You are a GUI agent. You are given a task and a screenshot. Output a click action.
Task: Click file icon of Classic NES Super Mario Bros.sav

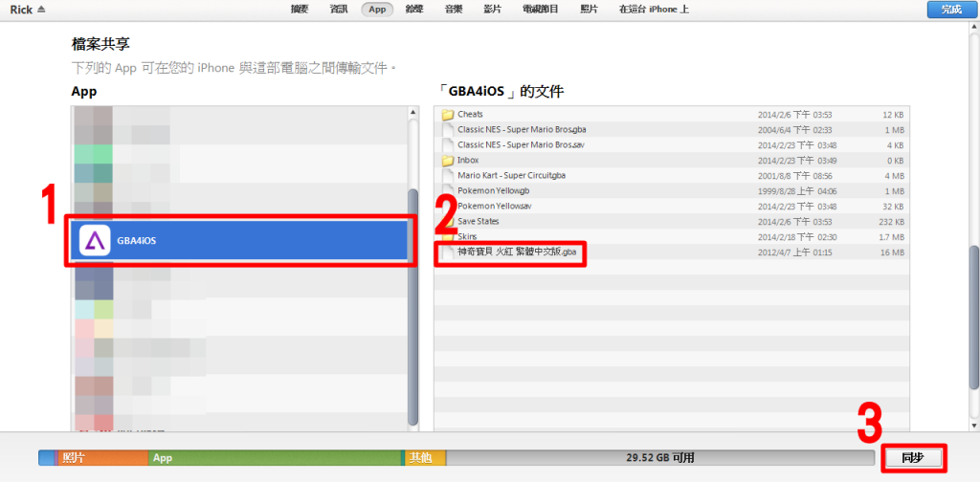447,144
